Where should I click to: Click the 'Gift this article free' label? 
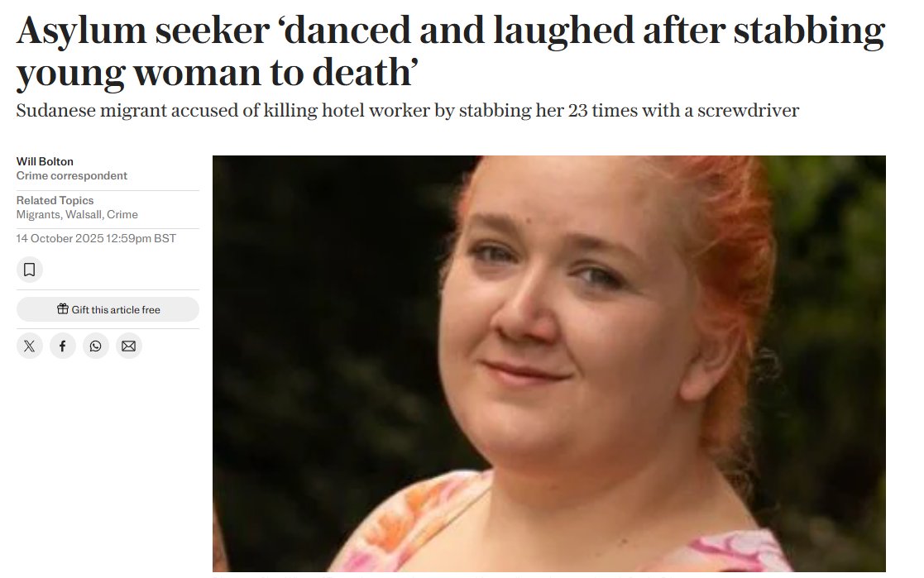[116, 310]
